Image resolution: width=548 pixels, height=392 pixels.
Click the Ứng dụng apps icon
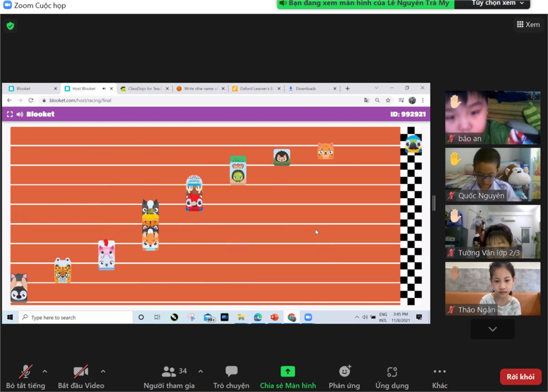[392, 372]
